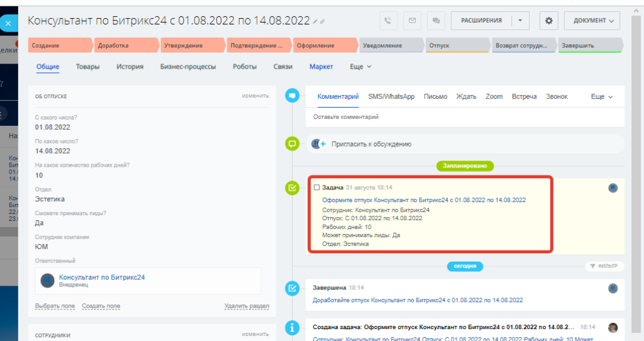The image size is (644, 341).
Task: Click the start date value 01.08.2022
Action: (53, 127)
